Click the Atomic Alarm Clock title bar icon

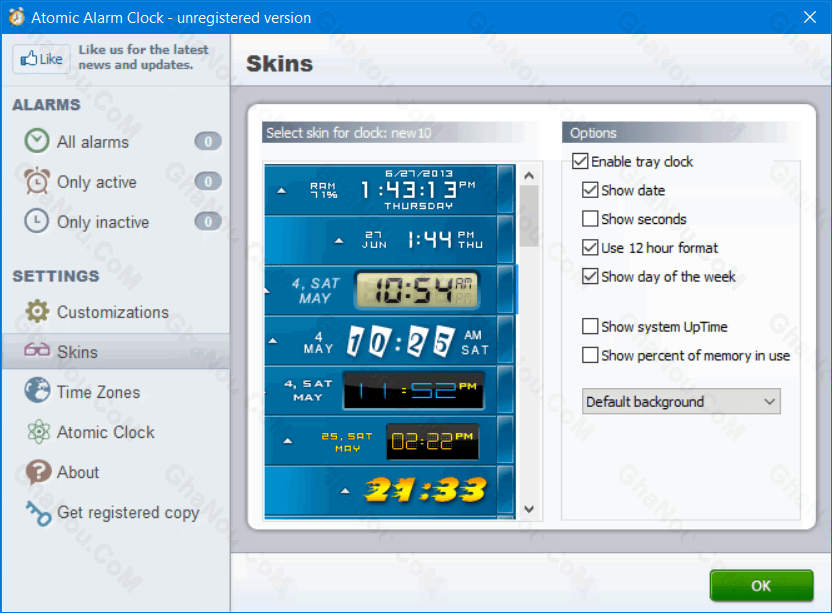click(x=16, y=17)
